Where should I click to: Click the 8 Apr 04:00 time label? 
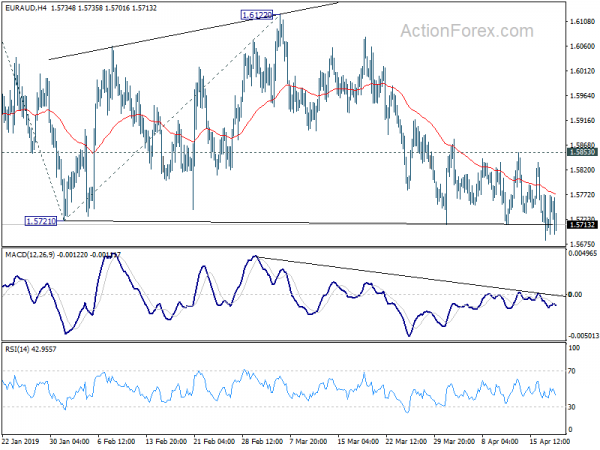[x=500, y=441]
